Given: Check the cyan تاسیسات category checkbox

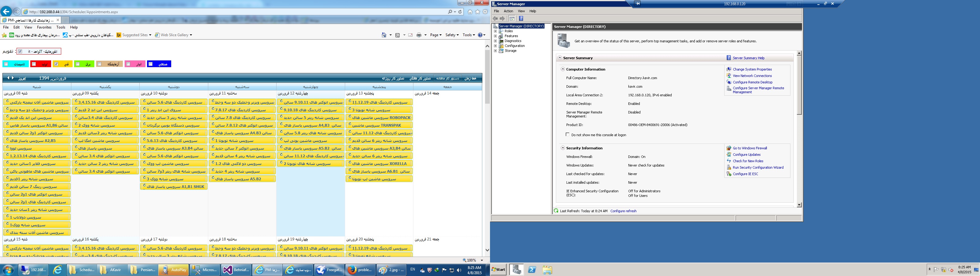Looking at the screenshot, I should pos(6,64).
